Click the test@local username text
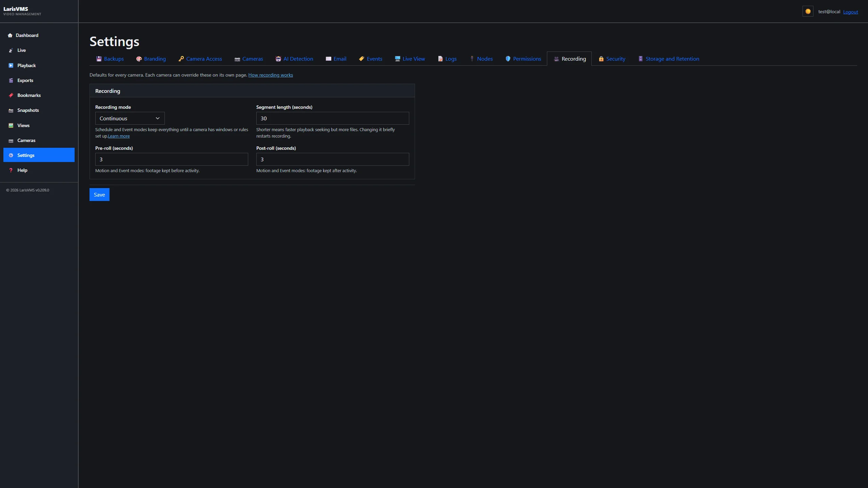868x488 pixels. 829,12
